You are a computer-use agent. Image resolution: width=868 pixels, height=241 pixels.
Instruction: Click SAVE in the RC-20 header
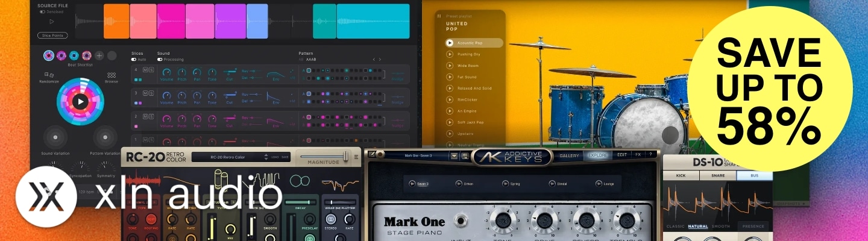click(286, 157)
